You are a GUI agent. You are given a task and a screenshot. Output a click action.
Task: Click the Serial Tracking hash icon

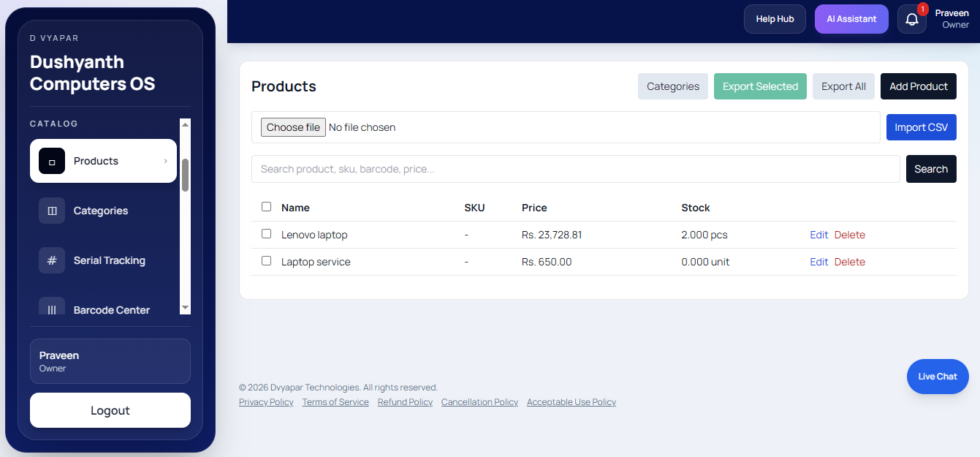pos(52,260)
